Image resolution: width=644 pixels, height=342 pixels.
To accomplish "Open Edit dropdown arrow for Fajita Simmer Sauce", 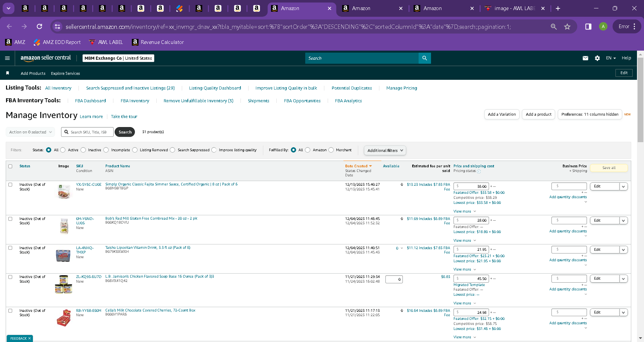I will (x=624, y=186).
